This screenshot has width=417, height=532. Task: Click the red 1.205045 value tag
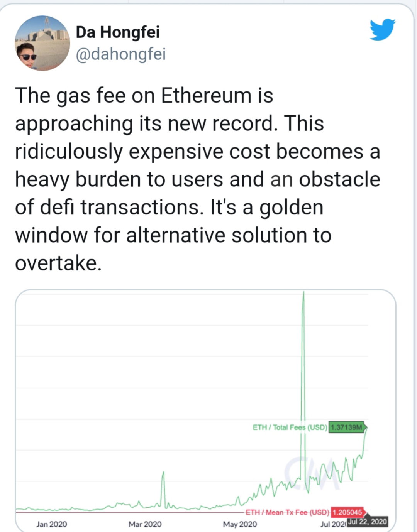(x=348, y=512)
